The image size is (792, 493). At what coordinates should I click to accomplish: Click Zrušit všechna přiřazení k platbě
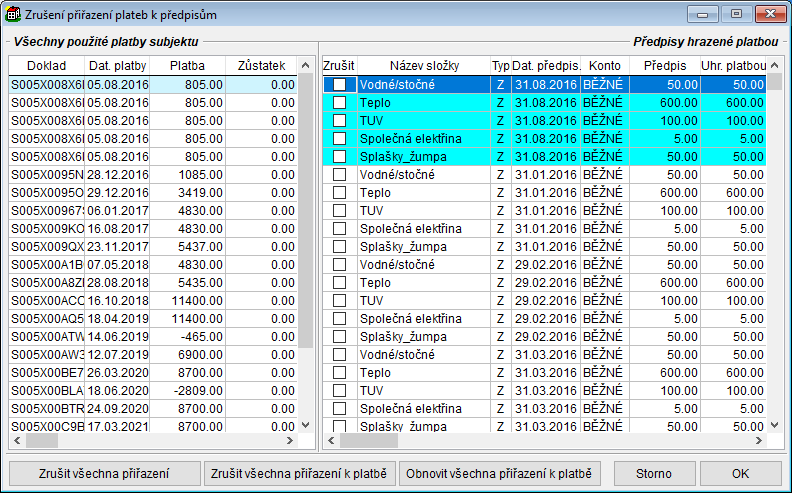pos(298,473)
